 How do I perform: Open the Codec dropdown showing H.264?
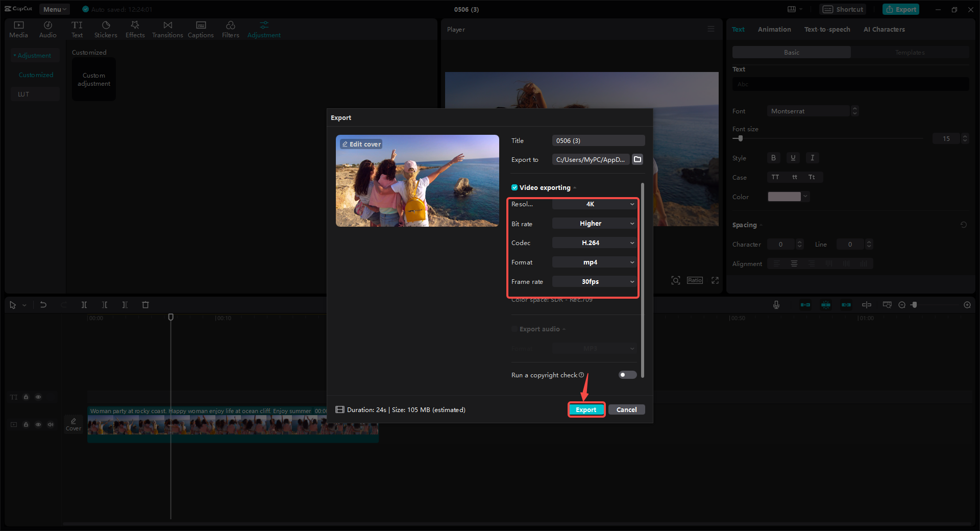pyautogui.click(x=594, y=243)
